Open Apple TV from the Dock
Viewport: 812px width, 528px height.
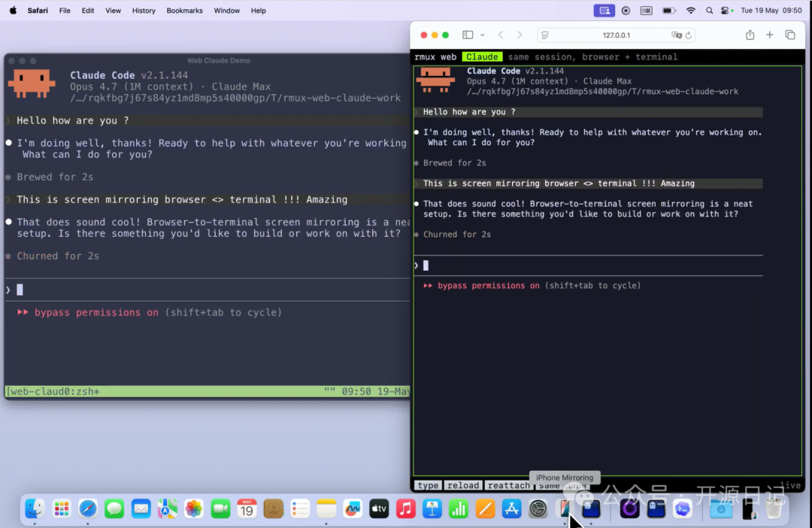click(379, 509)
